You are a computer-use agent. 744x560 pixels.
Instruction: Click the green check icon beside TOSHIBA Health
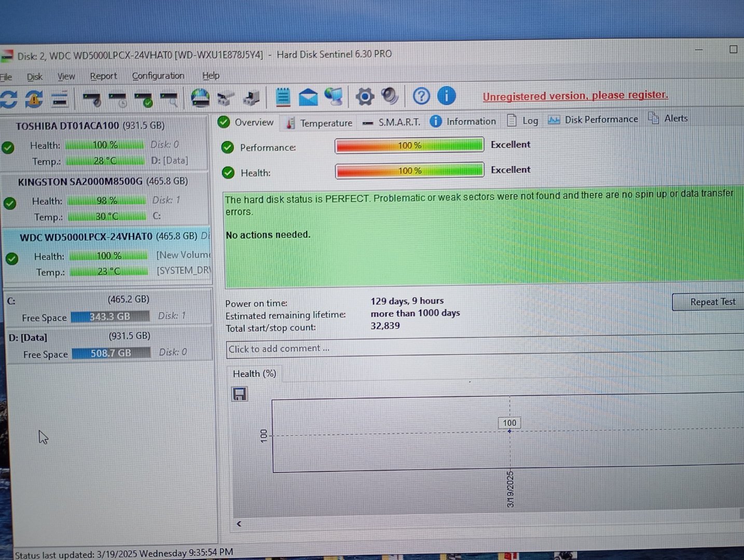8,148
